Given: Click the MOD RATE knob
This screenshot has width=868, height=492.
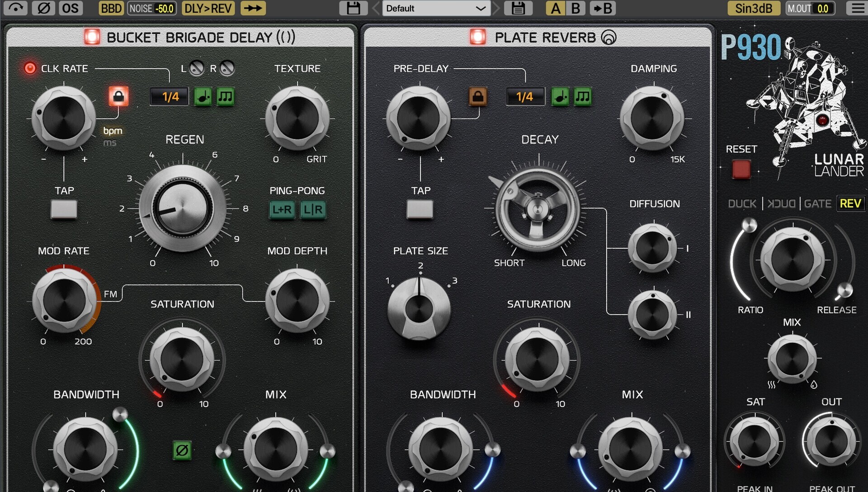Looking at the screenshot, I should pos(64,300).
